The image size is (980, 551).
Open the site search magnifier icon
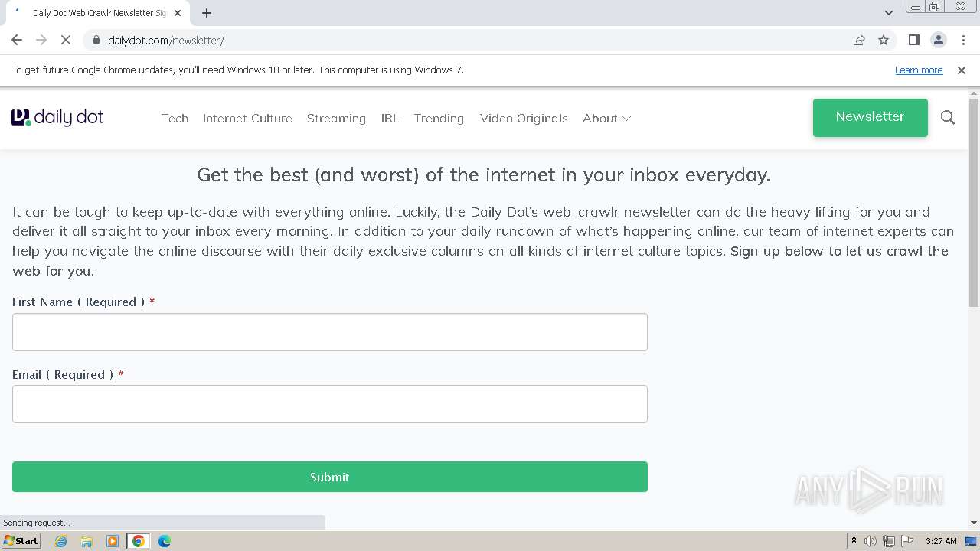tap(948, 118)
